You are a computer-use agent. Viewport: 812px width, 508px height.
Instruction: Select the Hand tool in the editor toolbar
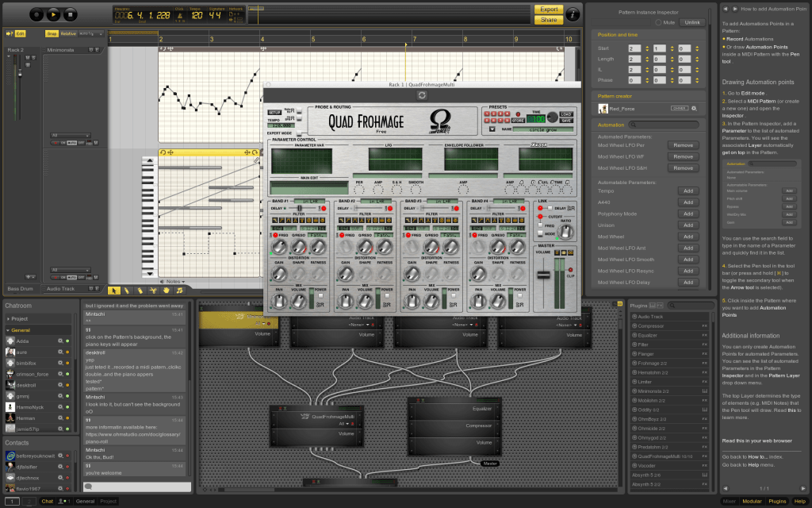point(167,291)
